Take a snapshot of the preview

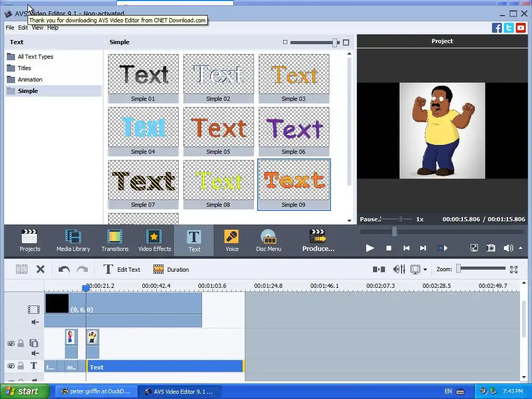click(x=491, y=248)
